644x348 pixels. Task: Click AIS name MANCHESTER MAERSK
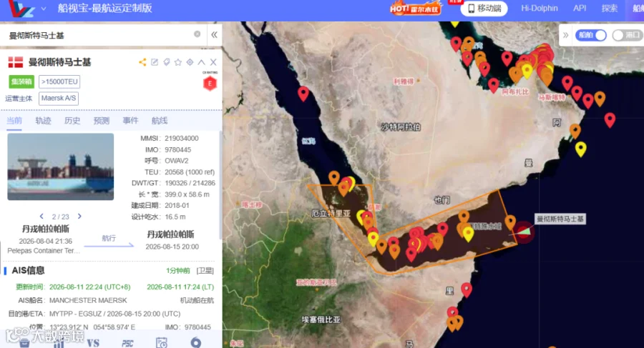88,300
